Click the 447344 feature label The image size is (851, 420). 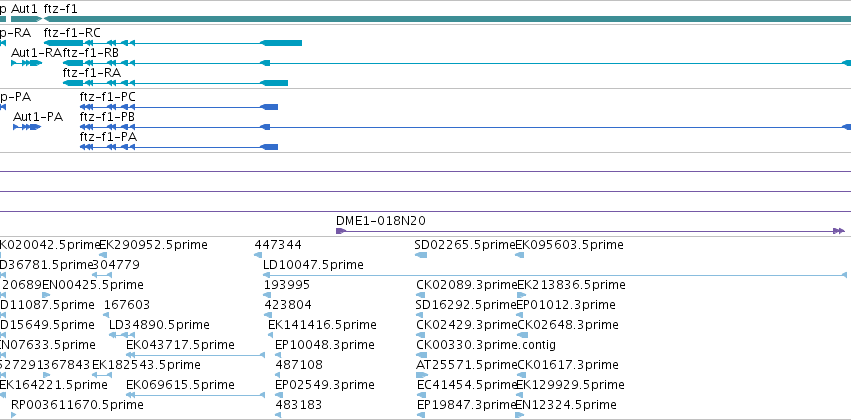click(x=278, y=245)
